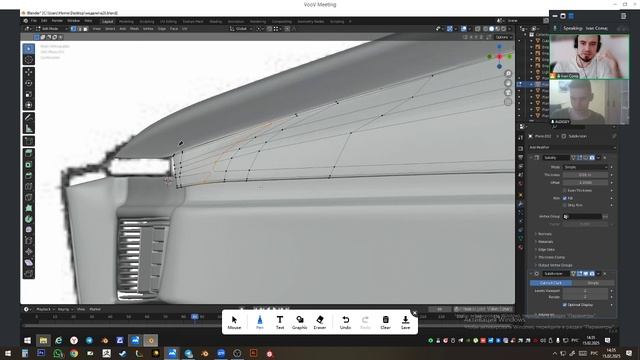Select the Knife tool

pos(29,197)
